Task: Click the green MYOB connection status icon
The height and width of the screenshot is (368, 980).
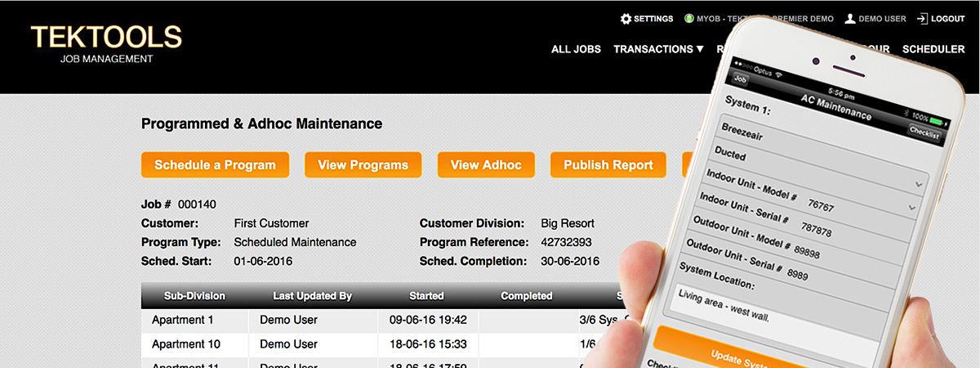Action: (x=689, y=19)
